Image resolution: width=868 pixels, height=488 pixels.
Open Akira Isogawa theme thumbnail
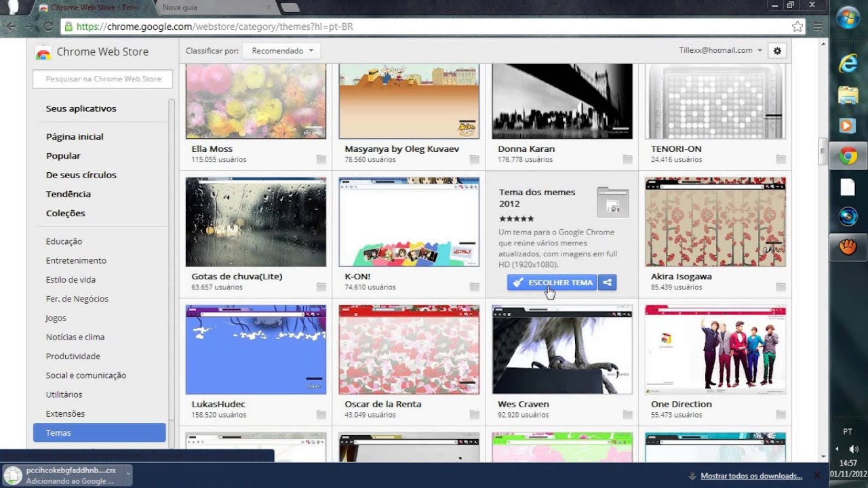point(715,222)
